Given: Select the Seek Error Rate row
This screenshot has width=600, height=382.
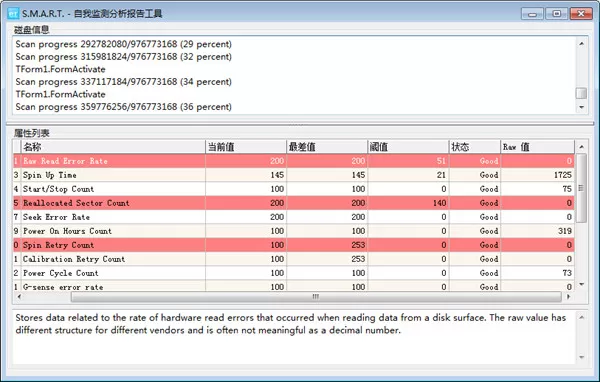Looking at the screenshot, I should [293, 217].
